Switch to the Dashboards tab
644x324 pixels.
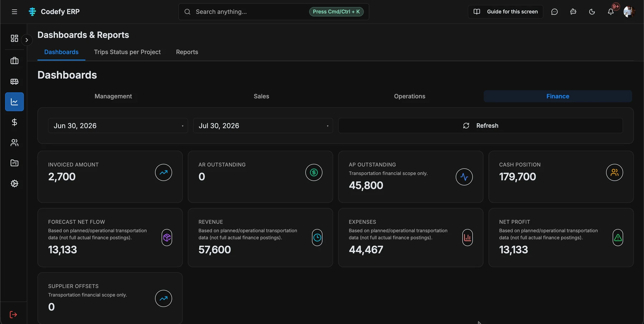point(61,52)
